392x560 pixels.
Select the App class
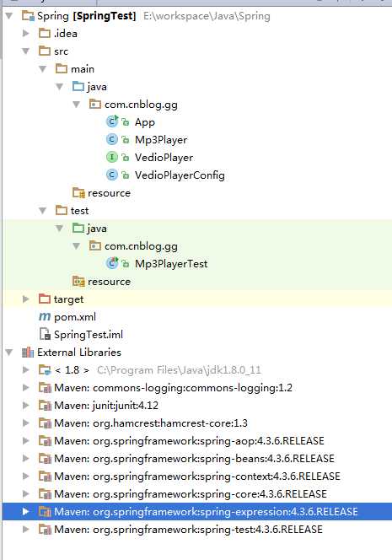[145, 122]
